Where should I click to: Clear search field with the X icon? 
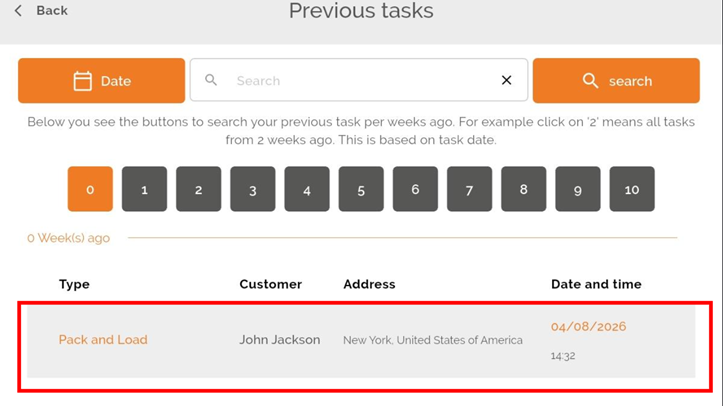(506, 80)
